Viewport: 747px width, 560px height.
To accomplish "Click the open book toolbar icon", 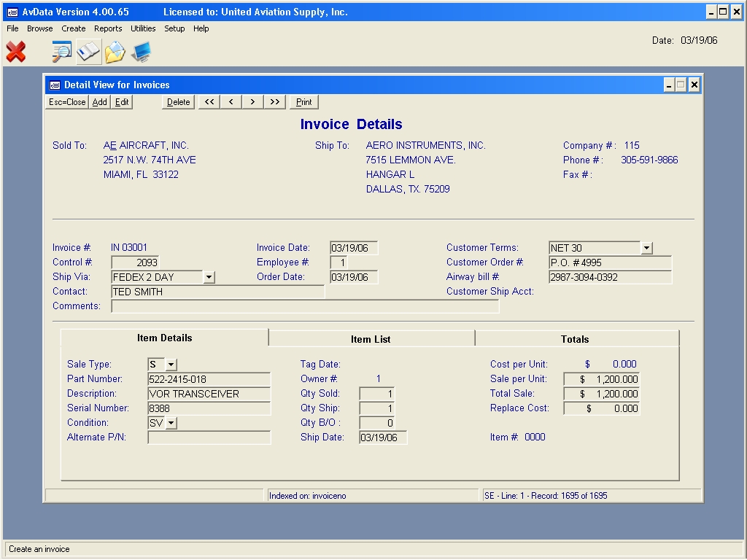I will (x=88, y=52).
